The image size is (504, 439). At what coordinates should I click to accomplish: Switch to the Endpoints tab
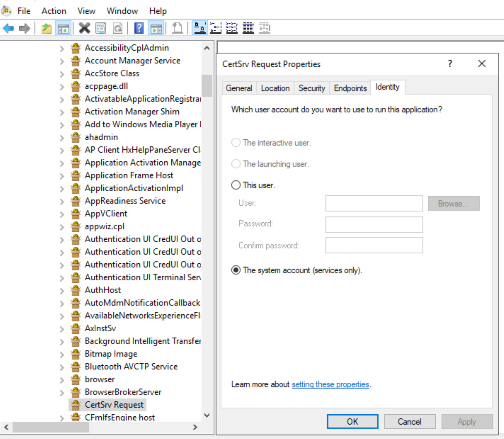[x=350, y=88]
